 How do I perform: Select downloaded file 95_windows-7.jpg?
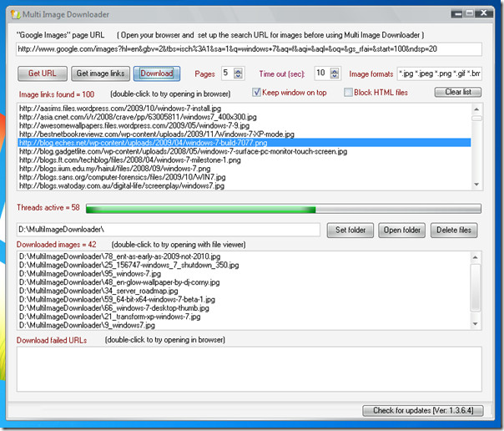(x=88, y=273)
